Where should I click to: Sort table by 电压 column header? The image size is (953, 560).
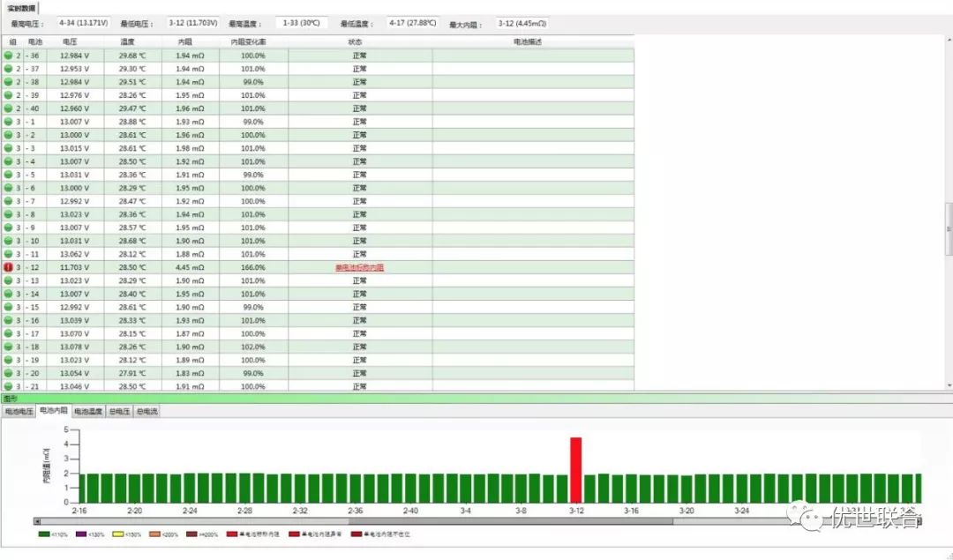point(70,41)
